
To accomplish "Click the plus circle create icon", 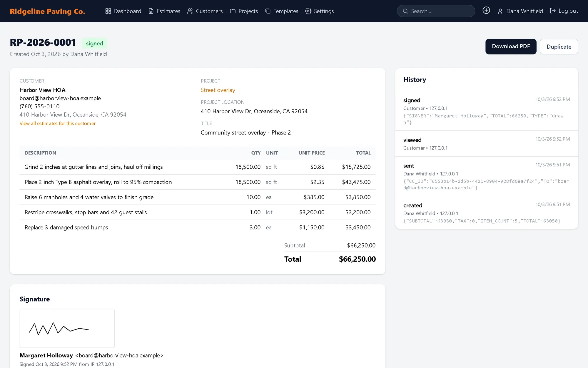I will coord(486,11).
